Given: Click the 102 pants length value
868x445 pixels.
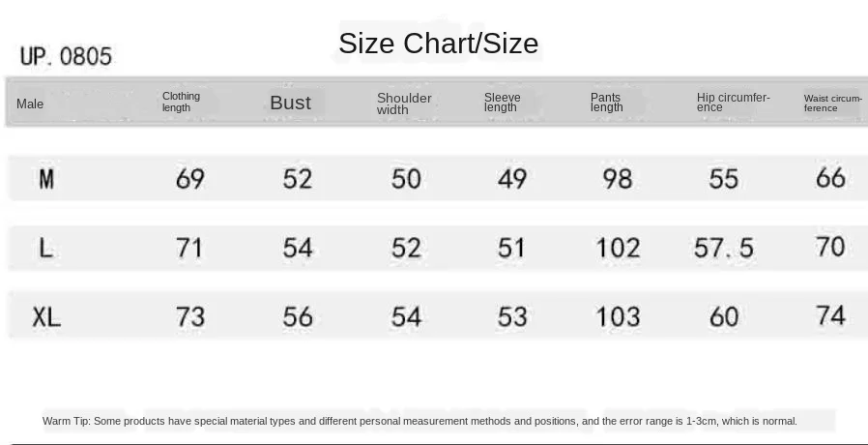Looking at the screenshot, I should [618, 248].
